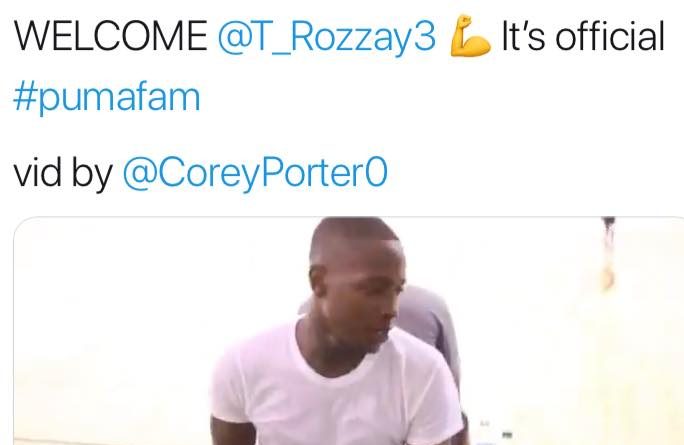Click the man's neck tattoo in video
The height and width of the screenshot is (445, 684).
pyautogui.click(x=325, y=334)
